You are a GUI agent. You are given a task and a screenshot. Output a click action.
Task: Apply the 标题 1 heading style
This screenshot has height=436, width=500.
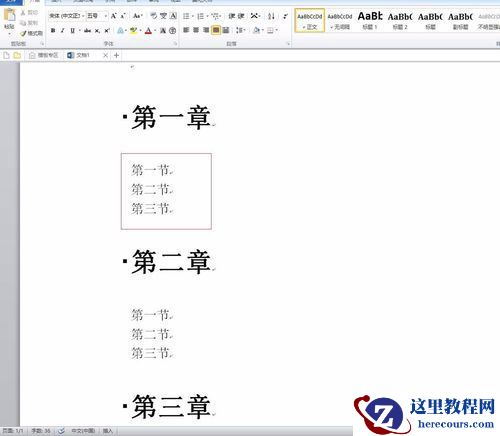click(370, 21)
